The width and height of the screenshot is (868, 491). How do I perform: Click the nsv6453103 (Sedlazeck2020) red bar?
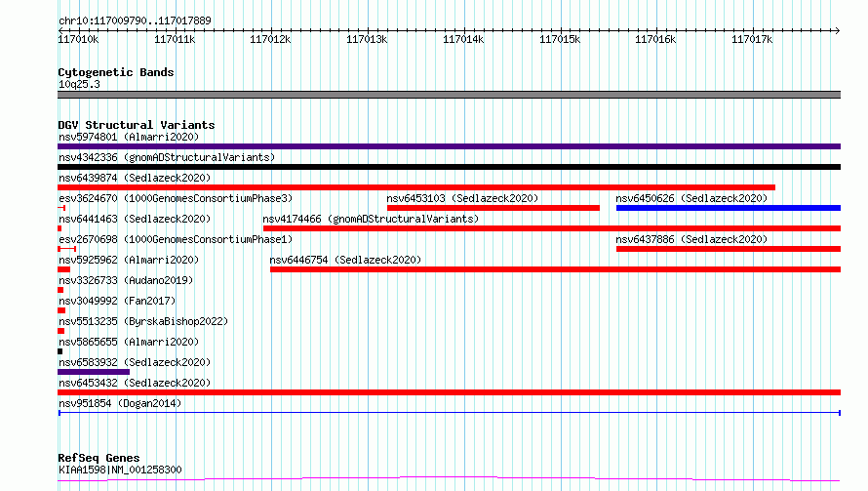493,208
